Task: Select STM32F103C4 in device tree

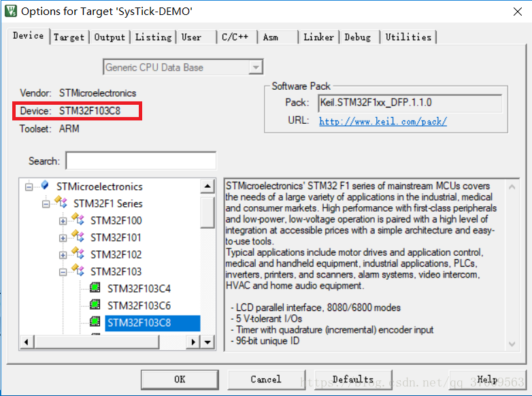Action: 139,288
